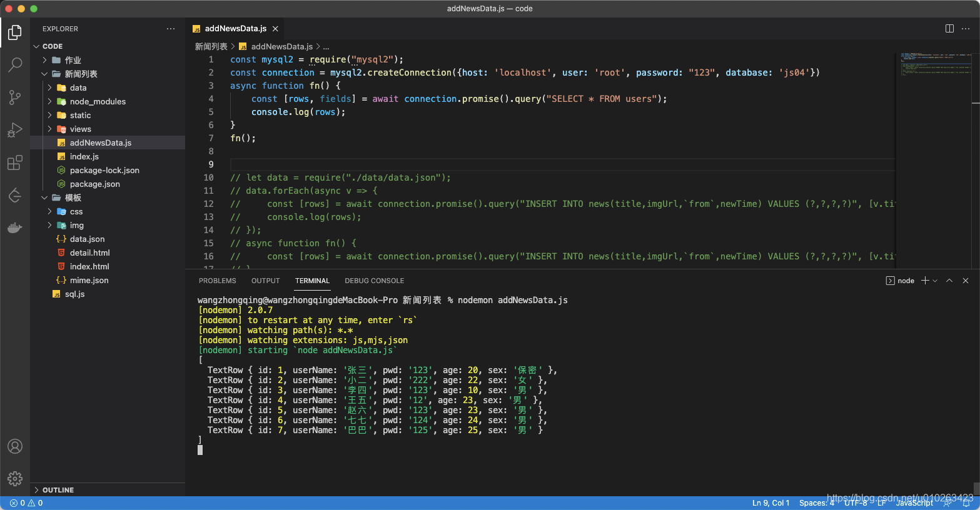
Task: Show errors and warnings count in status bar
Action: 26,503
